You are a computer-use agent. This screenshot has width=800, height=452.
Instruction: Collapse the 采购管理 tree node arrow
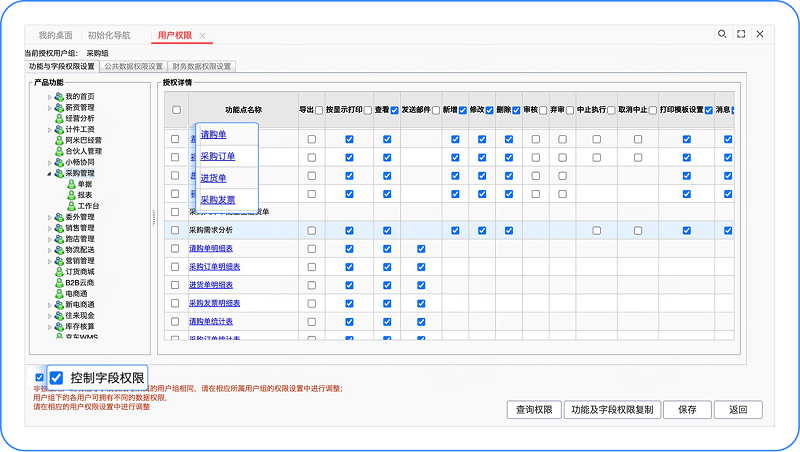[x=49, y=174]
